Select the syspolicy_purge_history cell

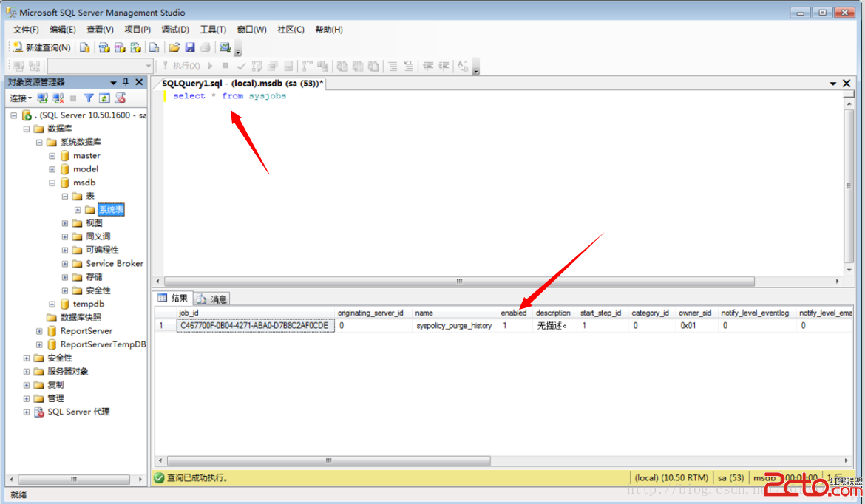(x=454, y=325)
